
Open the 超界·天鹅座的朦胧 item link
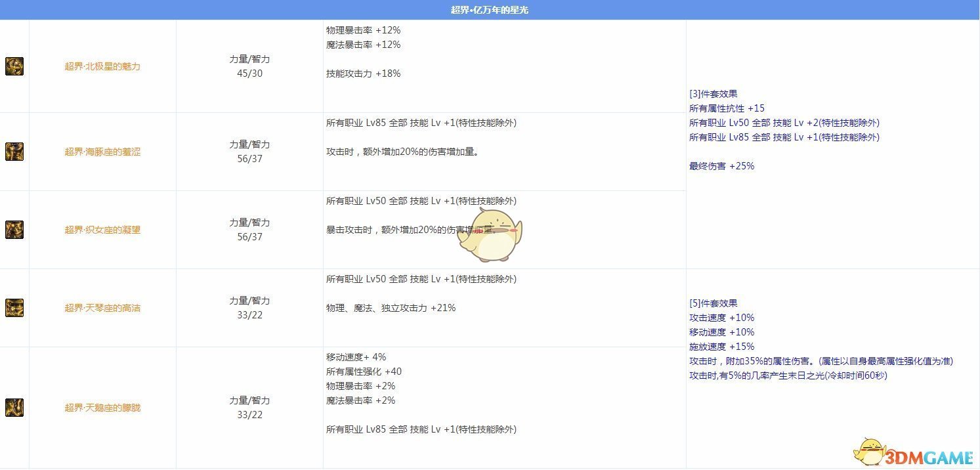(102, 407)
